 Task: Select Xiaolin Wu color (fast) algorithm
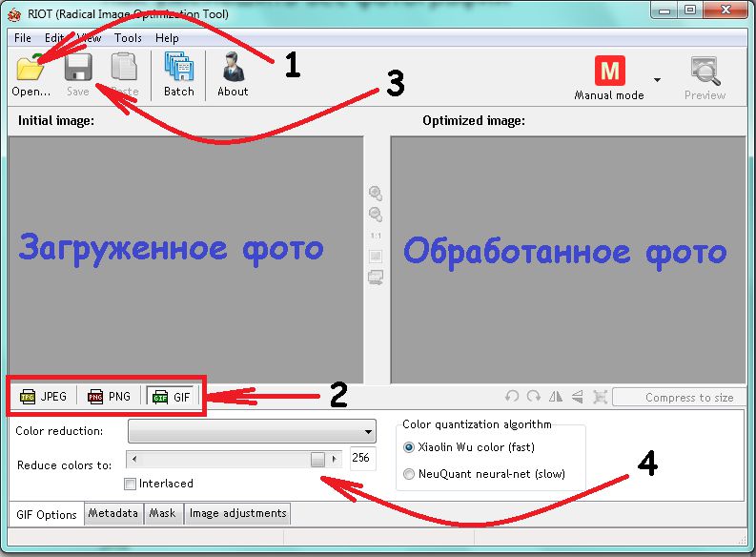click(x=410, y=446)
